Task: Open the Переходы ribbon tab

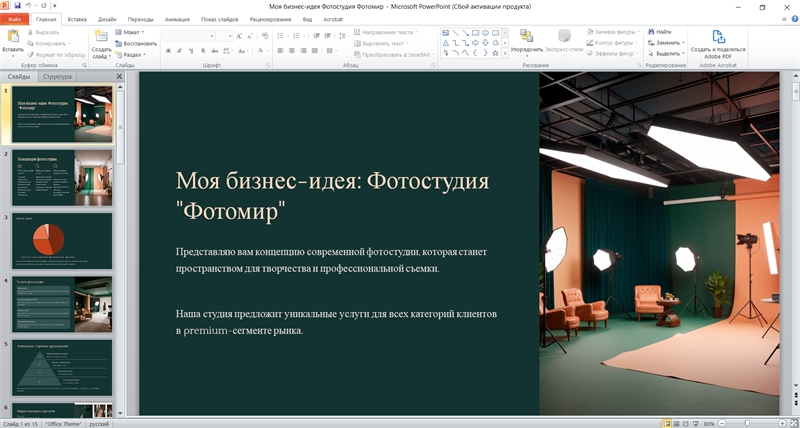Action: click(140, 19)
